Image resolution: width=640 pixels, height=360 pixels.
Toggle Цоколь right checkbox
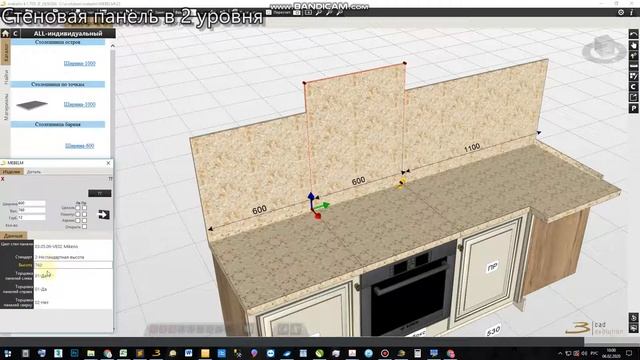pyautogui.click(x=84, y=208)
